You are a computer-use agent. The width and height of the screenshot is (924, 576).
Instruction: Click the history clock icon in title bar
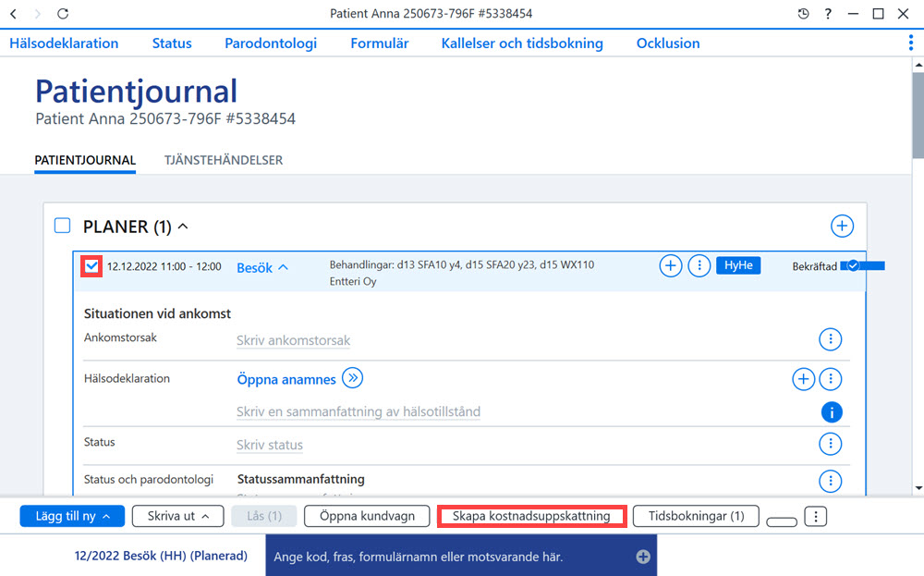point(803,14)
